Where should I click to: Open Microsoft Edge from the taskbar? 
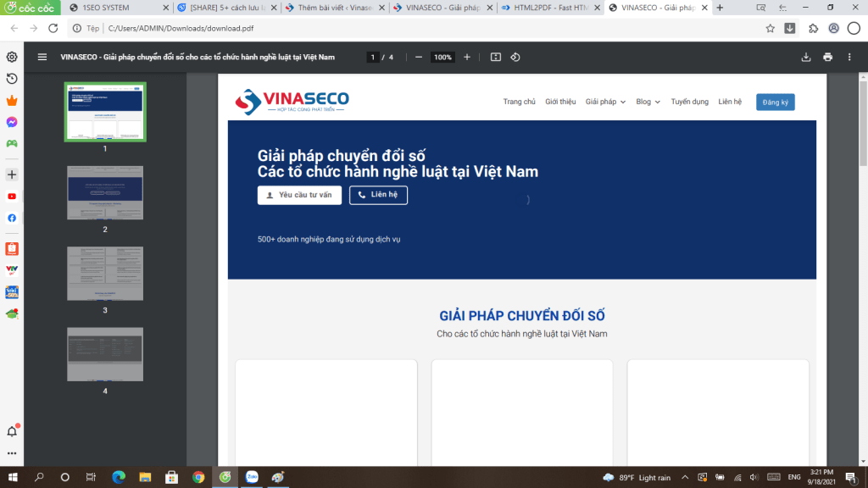(x=119, y=477)
